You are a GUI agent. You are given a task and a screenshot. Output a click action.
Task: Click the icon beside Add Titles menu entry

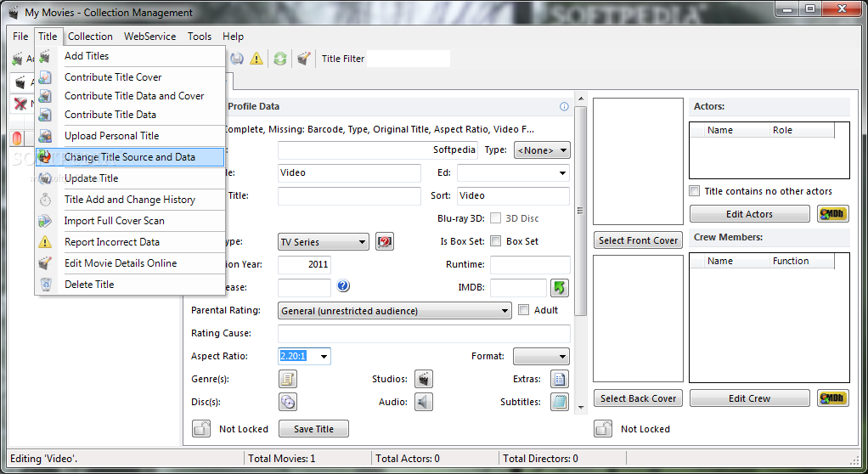point(45,56)
